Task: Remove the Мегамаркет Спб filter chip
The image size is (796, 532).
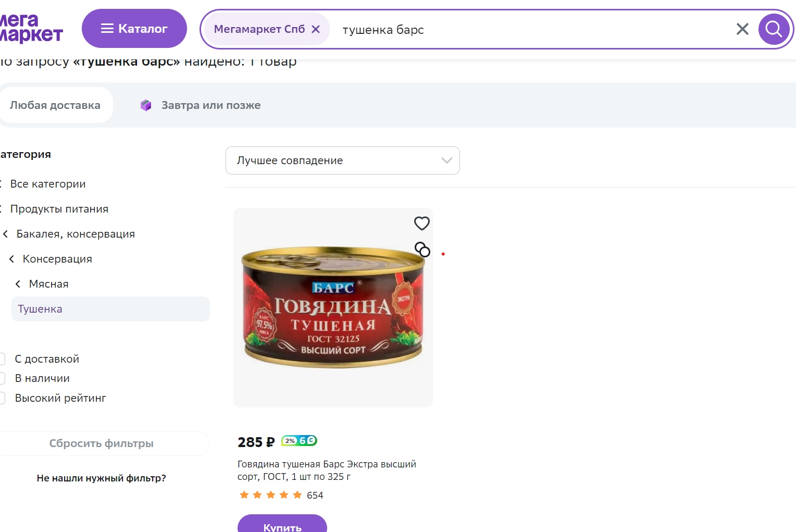Action: [316, 29]
